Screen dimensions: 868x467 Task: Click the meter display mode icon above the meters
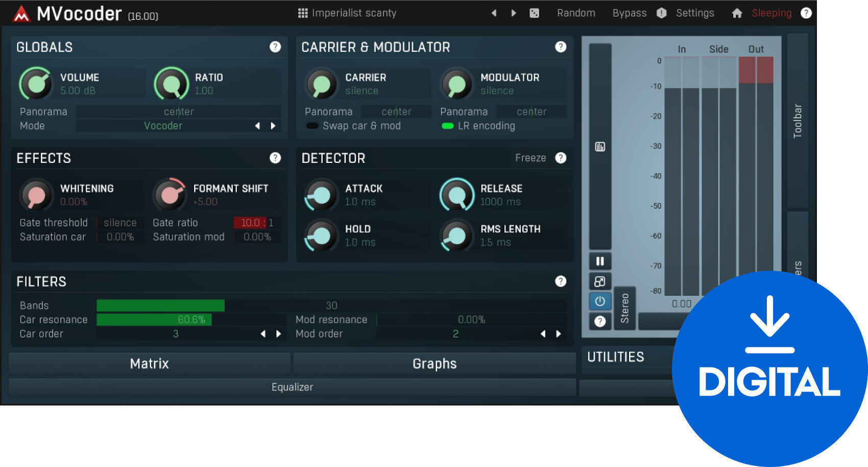[599, 147]
